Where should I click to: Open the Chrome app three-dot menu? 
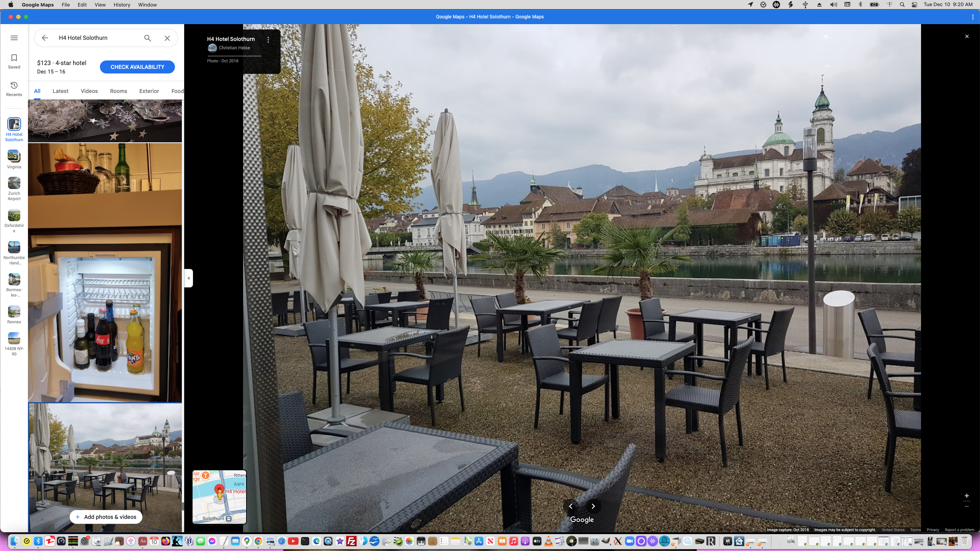coord(972,17)
